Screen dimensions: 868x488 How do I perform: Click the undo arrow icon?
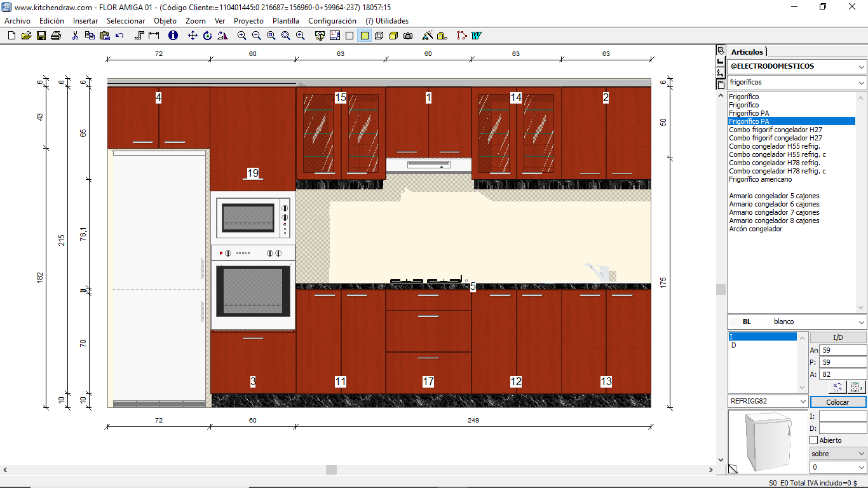(119, 36)
